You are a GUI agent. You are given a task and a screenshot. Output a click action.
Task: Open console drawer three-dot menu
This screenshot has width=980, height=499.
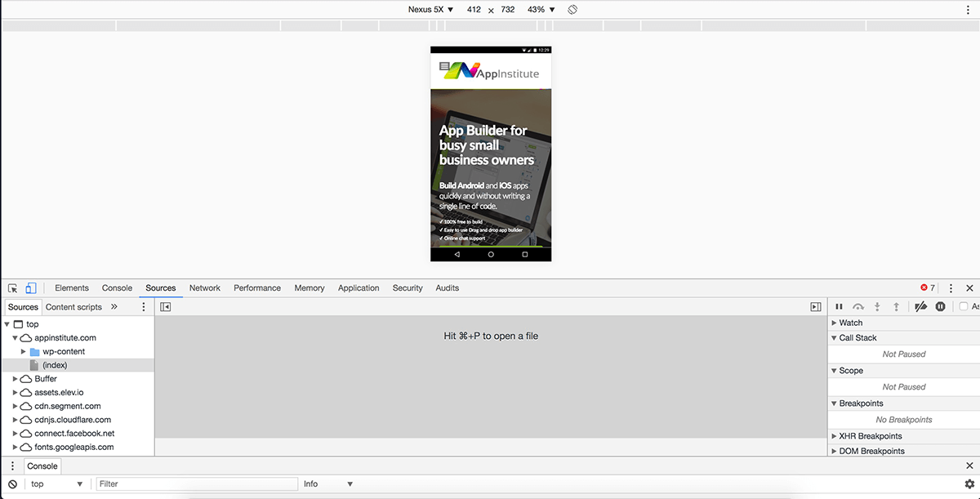[12, 466]
